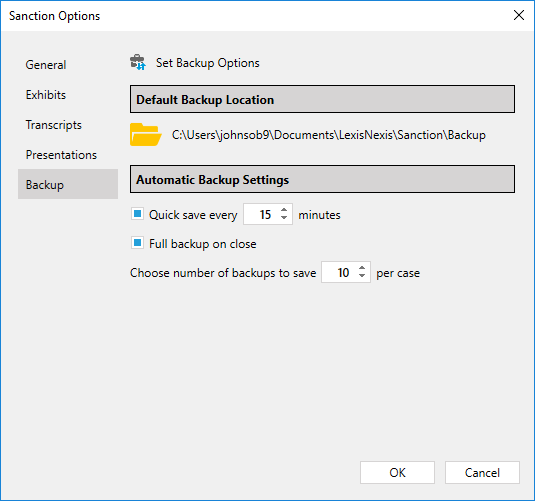Click the Cancel button
Viewport: 535px width, 501px height.
(x=482, y=473)
